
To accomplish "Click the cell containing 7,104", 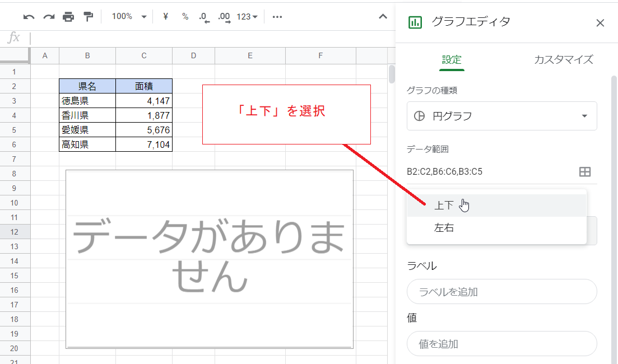I will (x=144, y=144).
